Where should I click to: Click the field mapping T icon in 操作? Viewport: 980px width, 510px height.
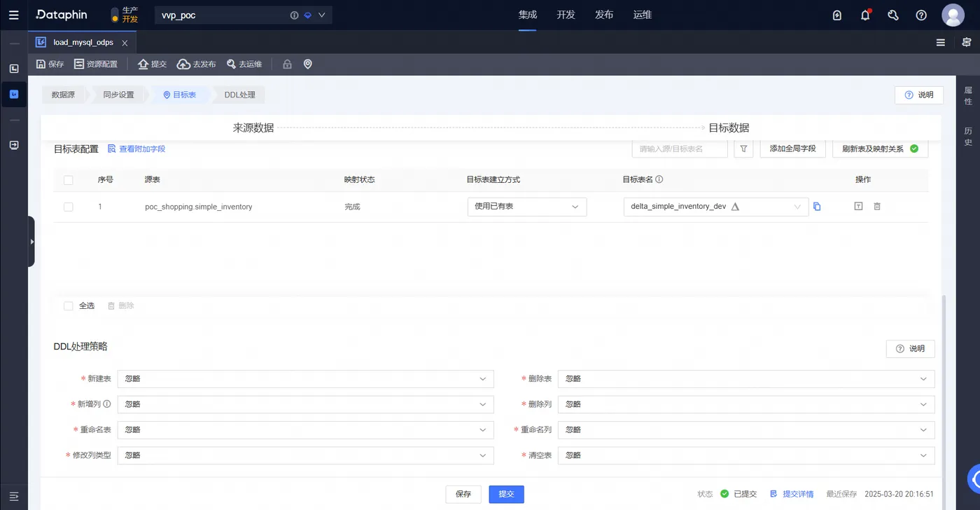(x=858, y=207)
